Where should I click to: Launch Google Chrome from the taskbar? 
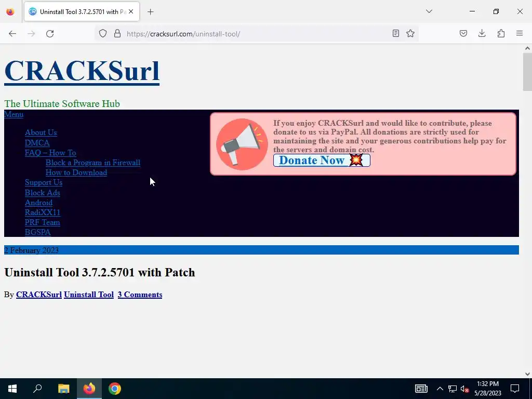115,389
